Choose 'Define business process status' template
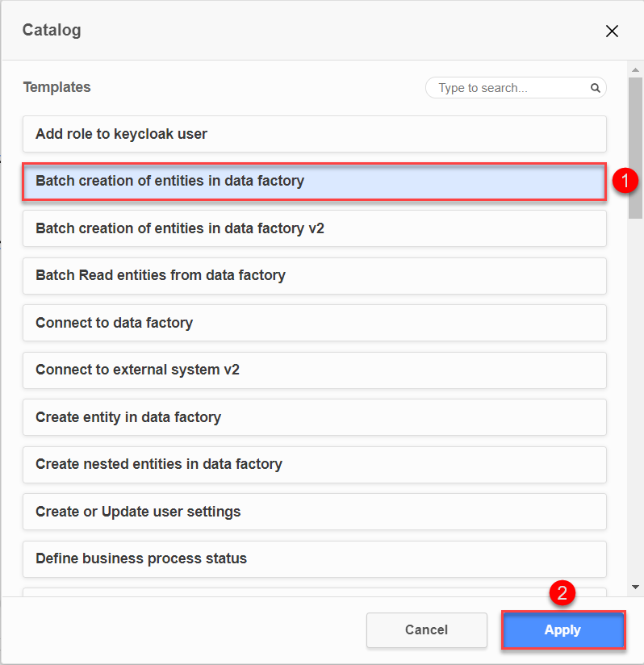The image size is (644, 665). (315, 558)
